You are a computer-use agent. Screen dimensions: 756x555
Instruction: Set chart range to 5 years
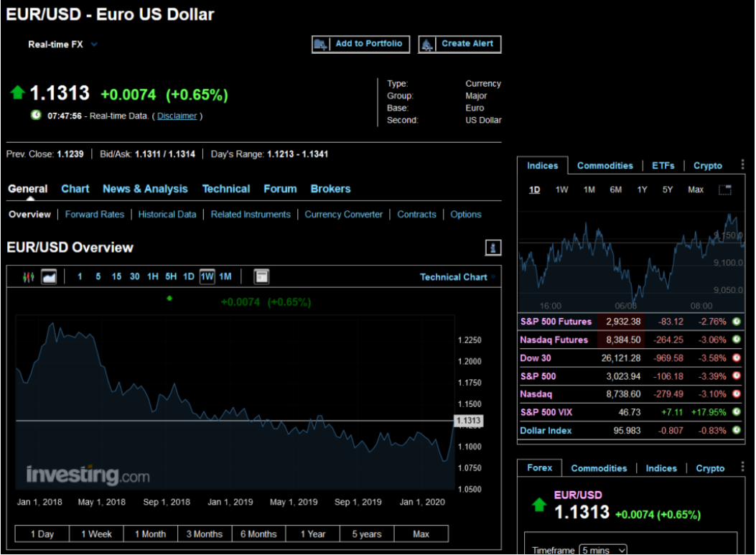pos(367,533)
